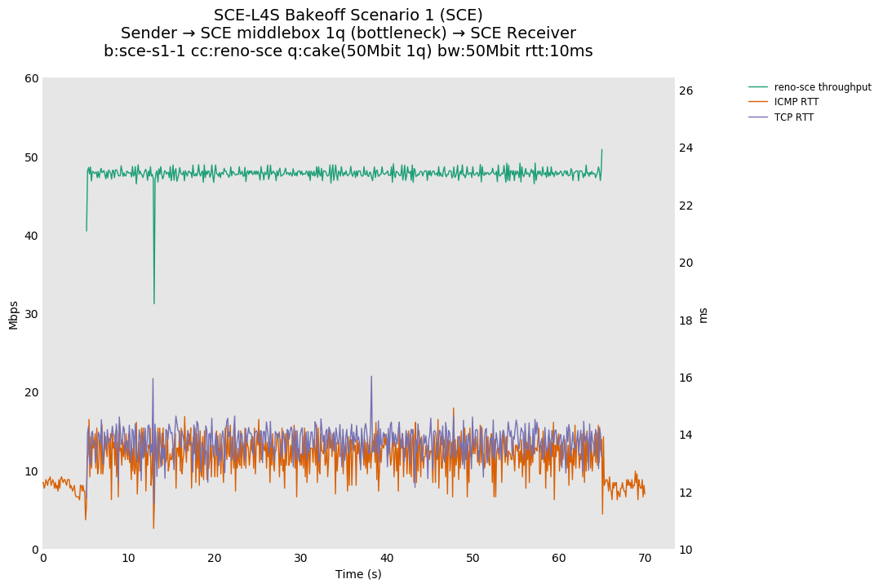Click the right y-axis tick label '26'
This screenshot has height=588, width=883.
pos(686,91)
